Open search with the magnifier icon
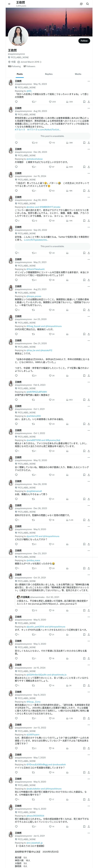 click(x=88, y=4)
